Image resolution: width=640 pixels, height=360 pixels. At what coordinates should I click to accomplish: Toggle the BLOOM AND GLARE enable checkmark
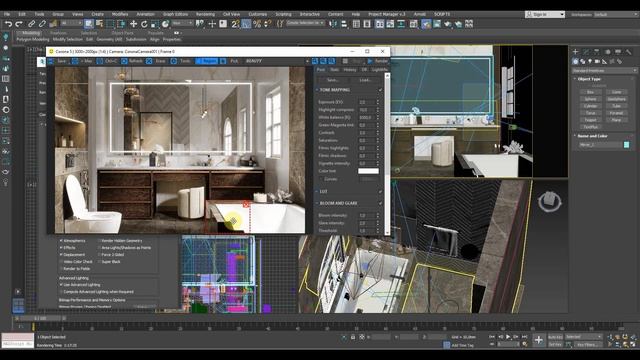coord(380,203)
